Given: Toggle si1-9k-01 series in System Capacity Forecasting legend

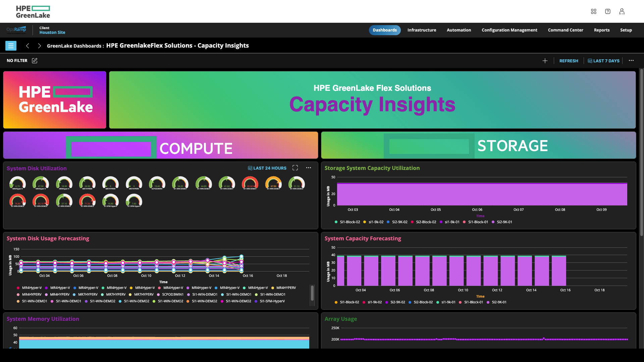Looking at the screenshot, I should [446, 302].
